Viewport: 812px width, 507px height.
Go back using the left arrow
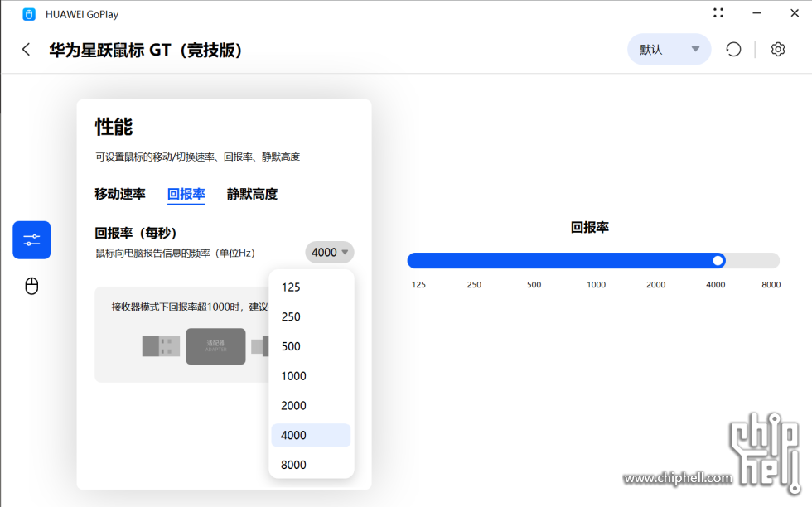click(26, 50)
